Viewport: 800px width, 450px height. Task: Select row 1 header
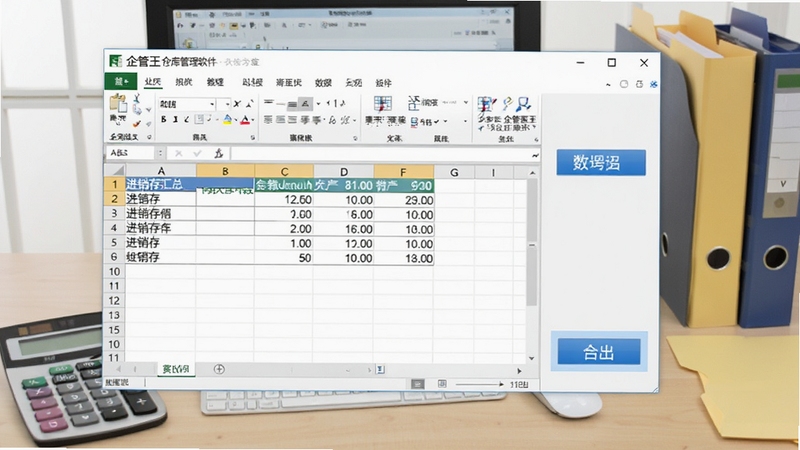point(115,185)
